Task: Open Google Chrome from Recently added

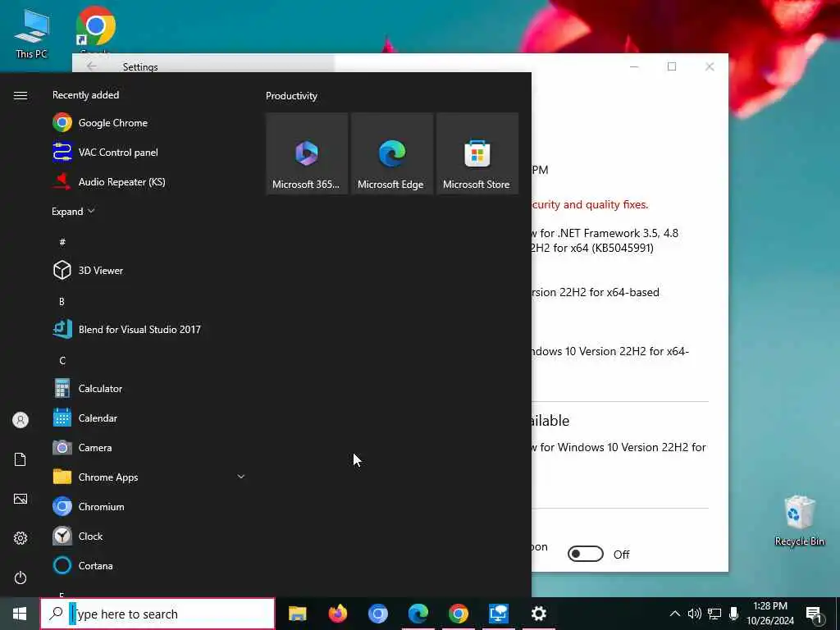Action: tap(148, 123)
